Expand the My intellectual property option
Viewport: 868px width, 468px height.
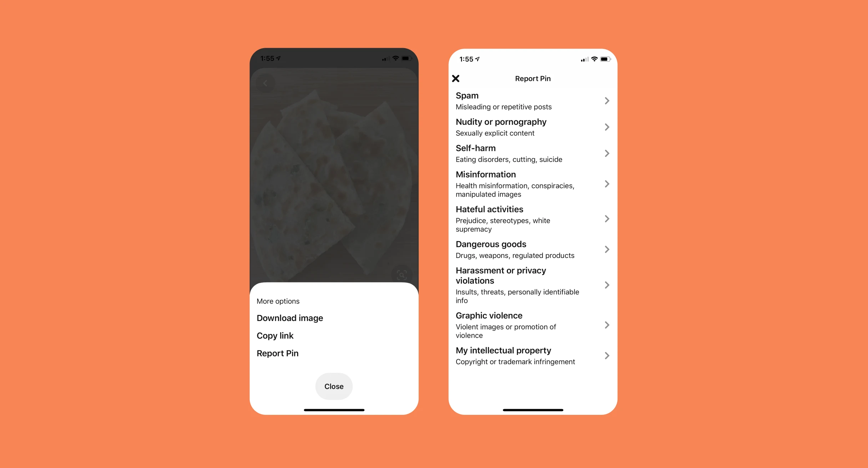[x=608, y=355]
